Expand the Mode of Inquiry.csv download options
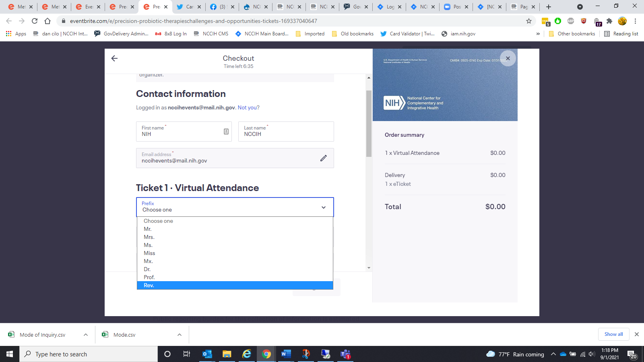 (86, 335)
